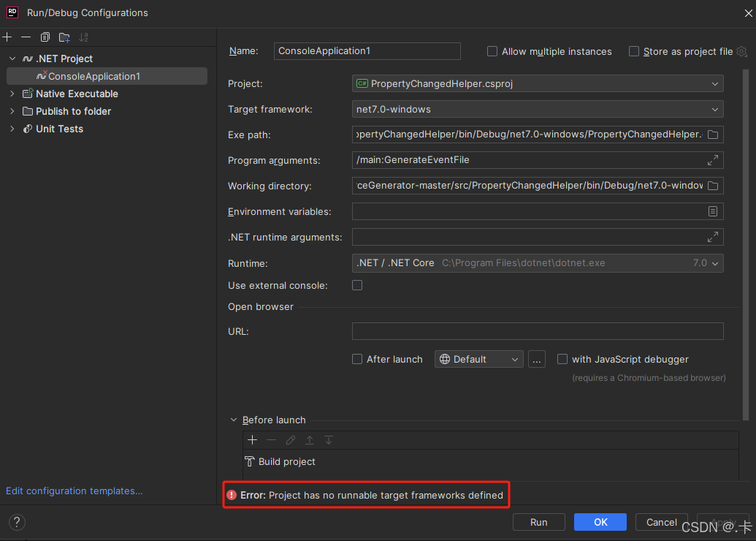Edit environment variables list icon
This screenshot has height=541, width=756.
pos(713,211)
